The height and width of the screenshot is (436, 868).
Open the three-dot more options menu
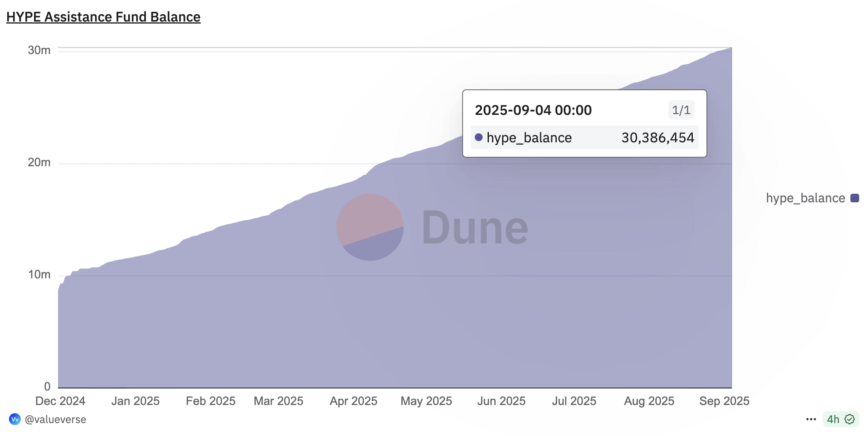[811, 419]
